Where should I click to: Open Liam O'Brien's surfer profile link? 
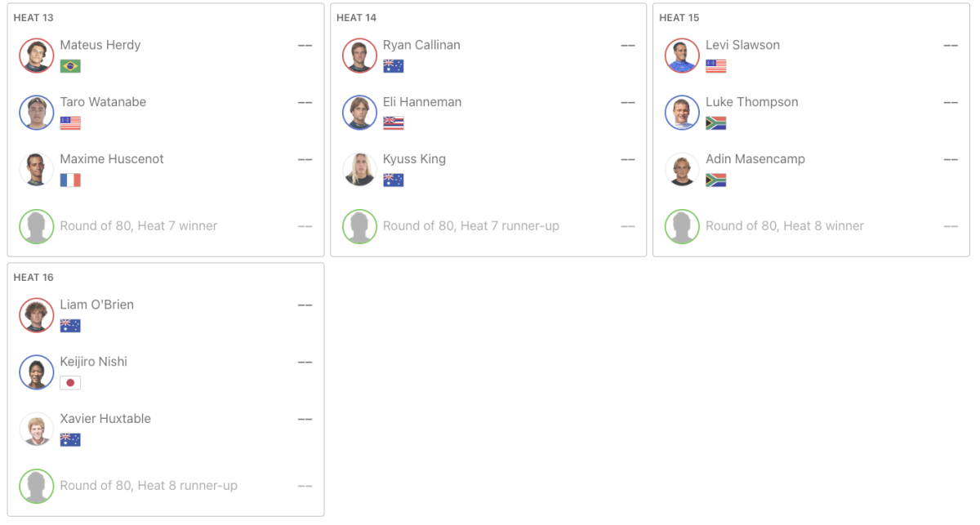coord(96,305)
